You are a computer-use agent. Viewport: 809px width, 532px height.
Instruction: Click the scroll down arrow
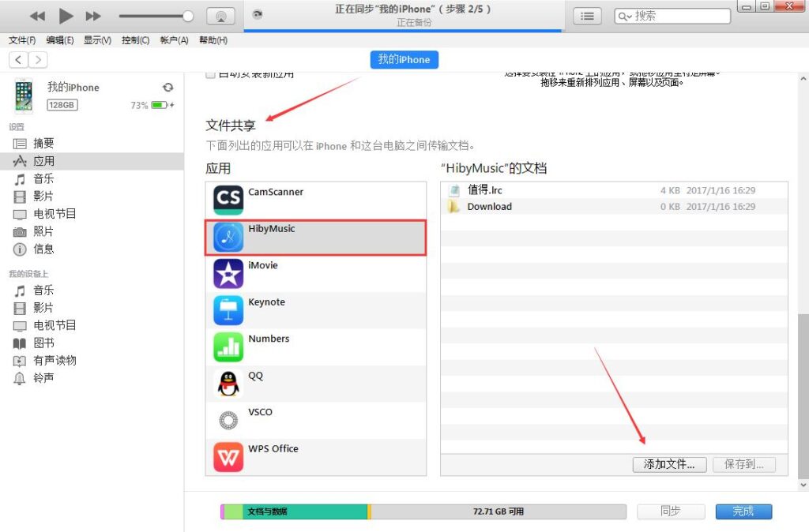803,485
